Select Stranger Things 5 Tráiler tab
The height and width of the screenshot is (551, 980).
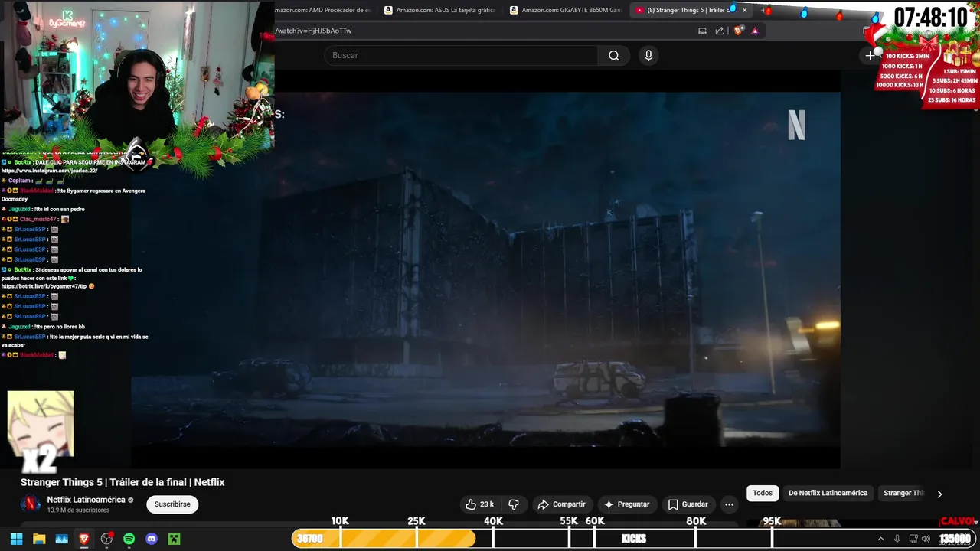pos(684,10)
